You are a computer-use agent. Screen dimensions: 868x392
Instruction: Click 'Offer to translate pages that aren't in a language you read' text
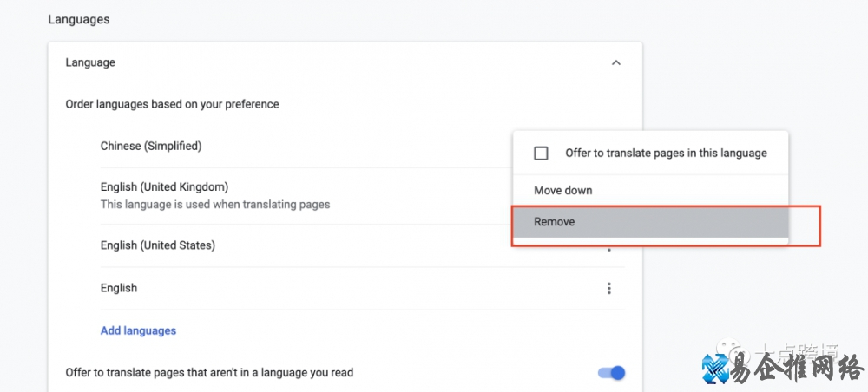[x=209, y=373]
